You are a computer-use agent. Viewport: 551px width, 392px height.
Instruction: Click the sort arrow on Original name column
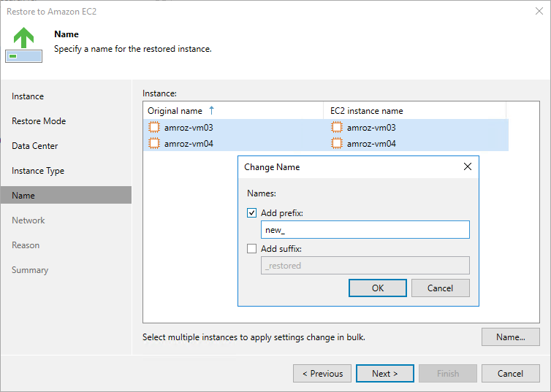point(212,111)
